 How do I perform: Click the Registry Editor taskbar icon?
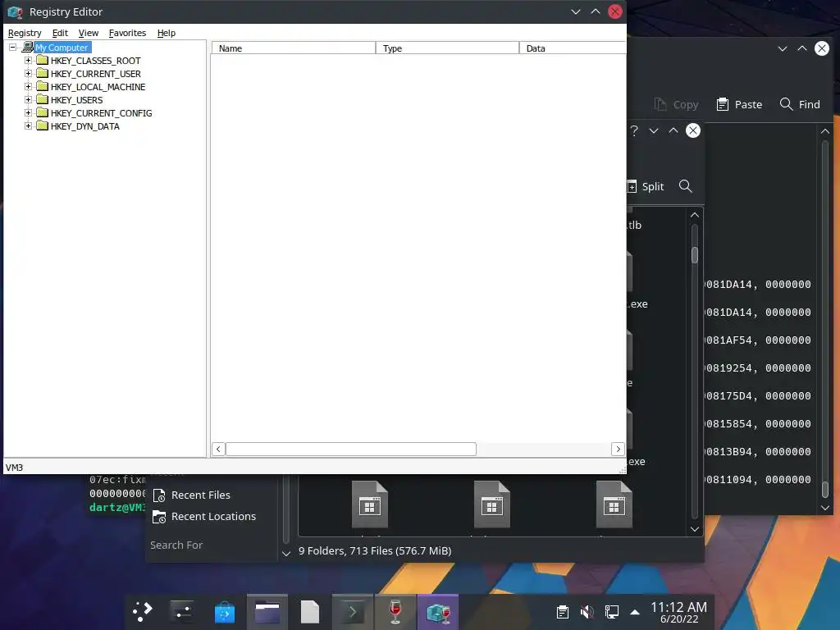(438, 611)
